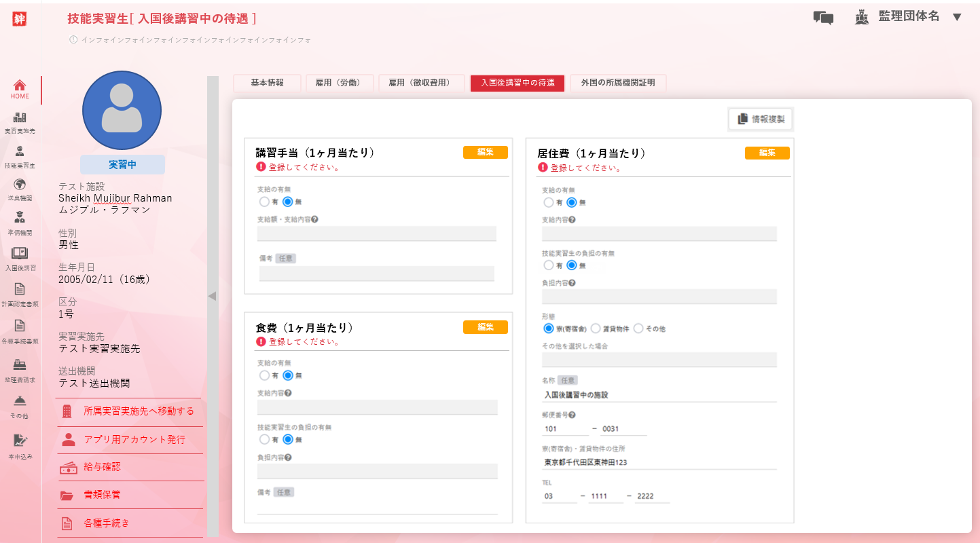
Task: Collapse the profile panel with left arrow
Action: coord(212,296)
